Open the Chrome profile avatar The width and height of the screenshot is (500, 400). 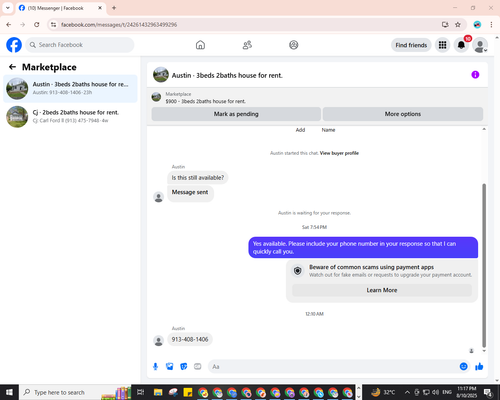[477, 25]
